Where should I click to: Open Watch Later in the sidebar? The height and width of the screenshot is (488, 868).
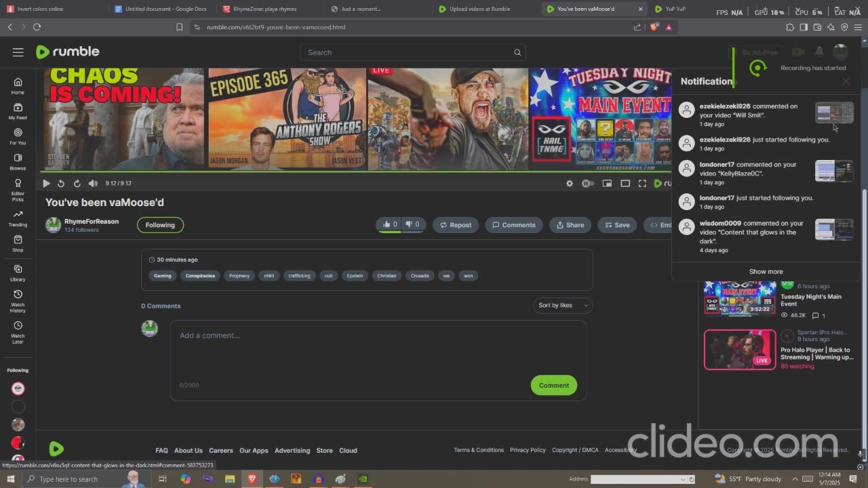point(18,332)
